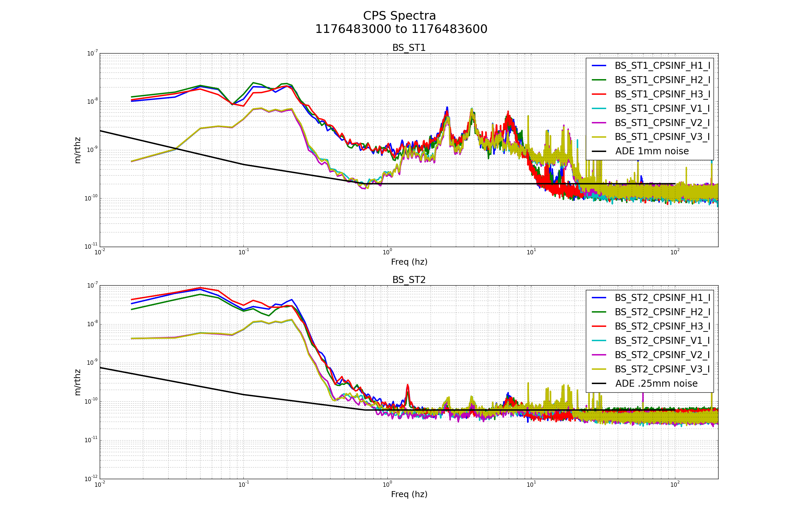Screen dimensions: 798x532
Task: Click the blue line swatch for BS_ST1 H1
Action: tap(599, 66)
